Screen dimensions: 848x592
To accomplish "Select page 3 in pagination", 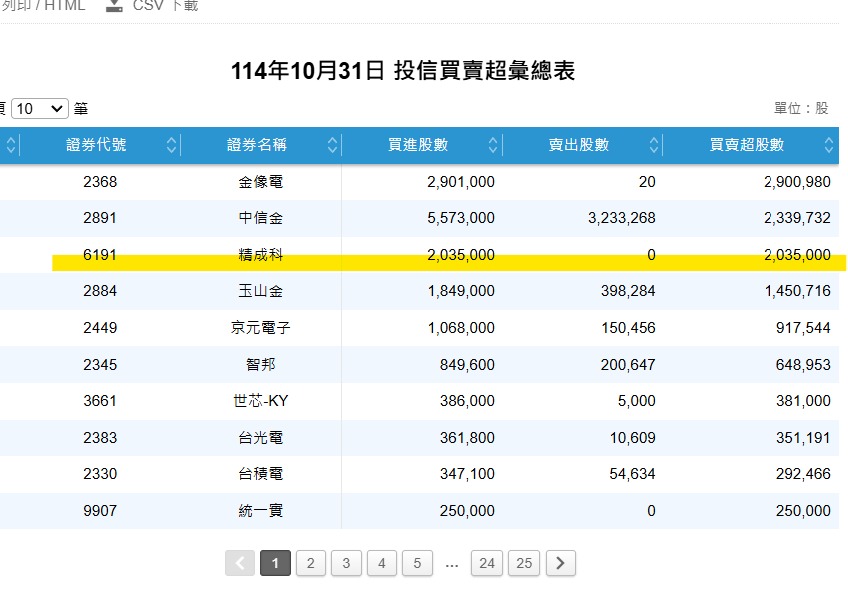I will [x=346, y=564].
